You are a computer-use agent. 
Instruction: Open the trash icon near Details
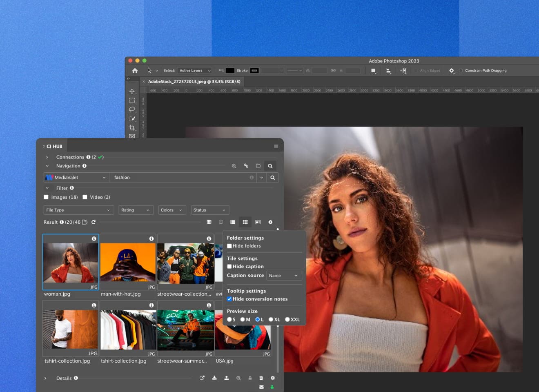click(x=261, y=378)
